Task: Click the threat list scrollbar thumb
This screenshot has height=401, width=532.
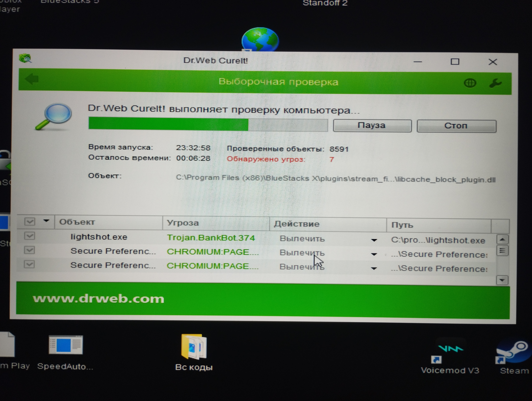Action: 502,251
